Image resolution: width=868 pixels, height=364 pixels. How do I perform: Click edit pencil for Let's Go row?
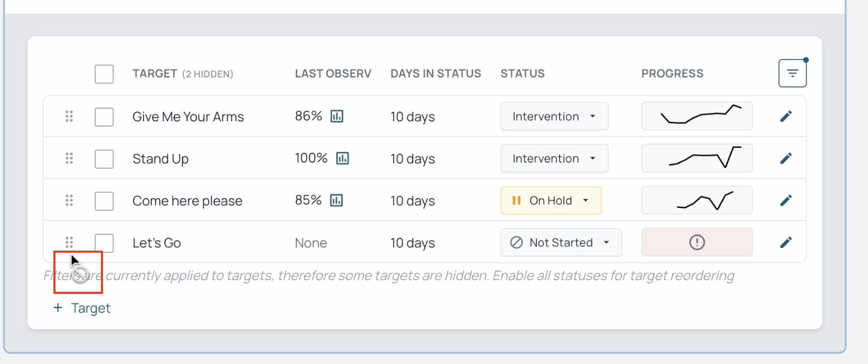point(786,243)
